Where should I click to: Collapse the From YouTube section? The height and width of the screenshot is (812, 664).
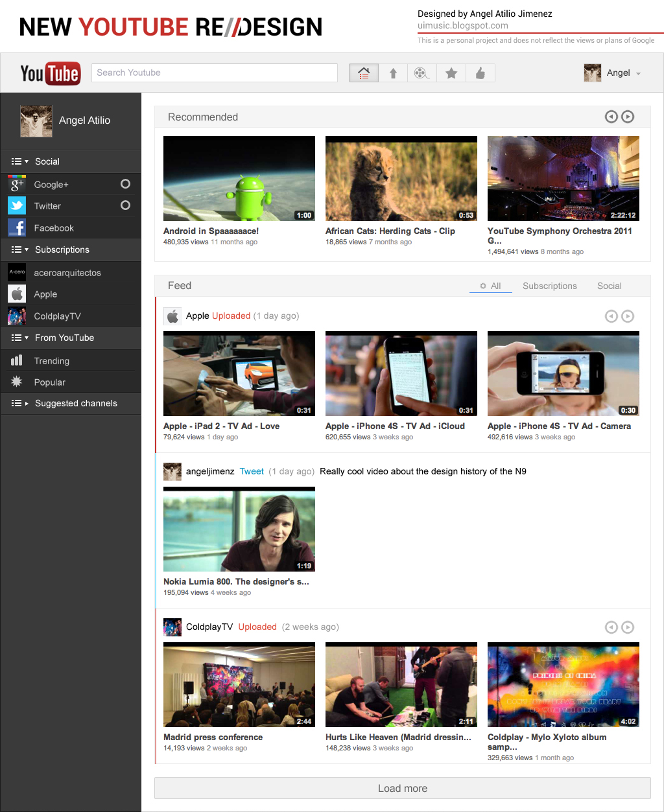(71, 338)
